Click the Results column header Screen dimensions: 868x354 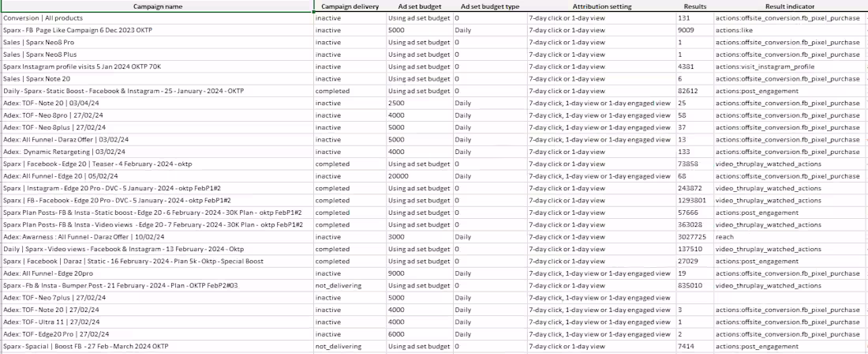(x=694, y=6)
